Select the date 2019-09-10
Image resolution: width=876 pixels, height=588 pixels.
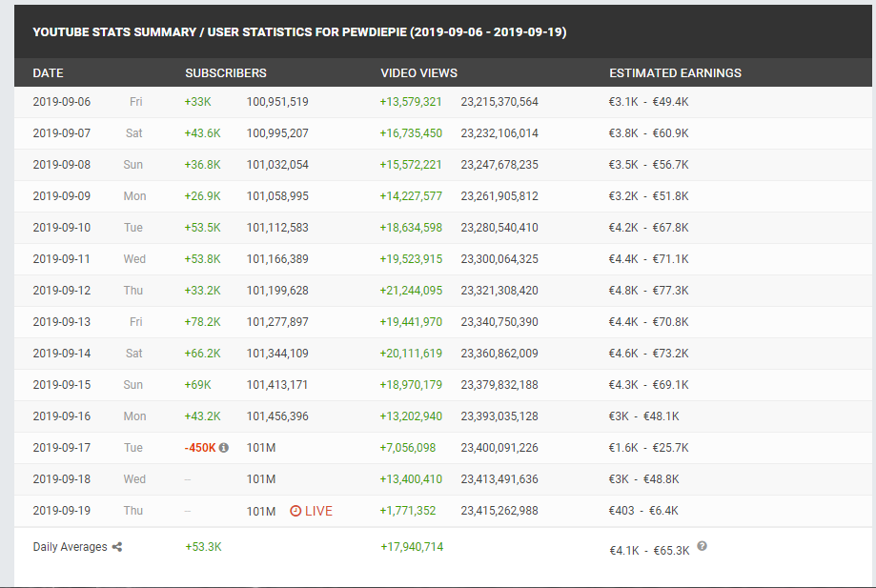click(61, 228)
